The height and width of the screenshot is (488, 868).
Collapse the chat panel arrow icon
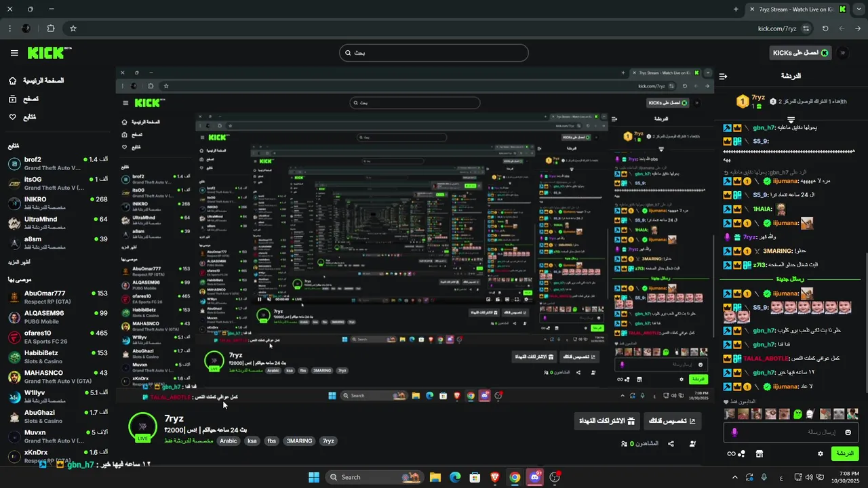point(723,76)
